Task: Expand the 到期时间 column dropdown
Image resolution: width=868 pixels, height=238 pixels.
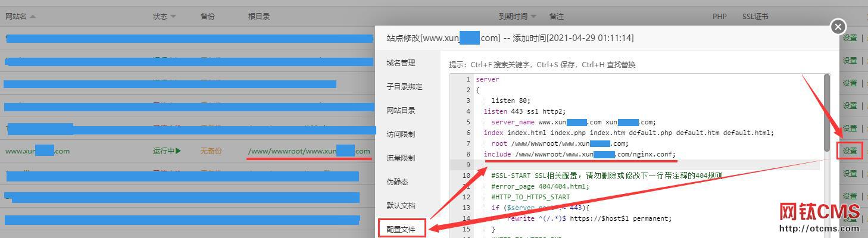Action: (533, 17)
